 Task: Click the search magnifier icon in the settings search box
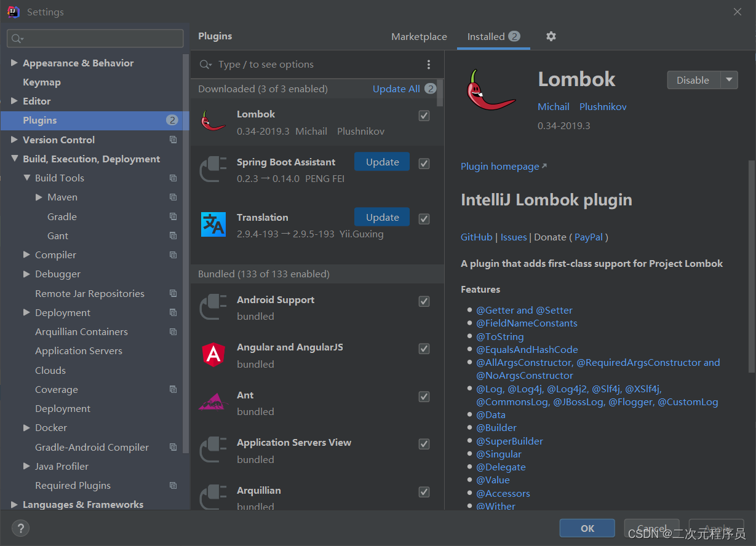pyautogui.click(x=17, y=39)
